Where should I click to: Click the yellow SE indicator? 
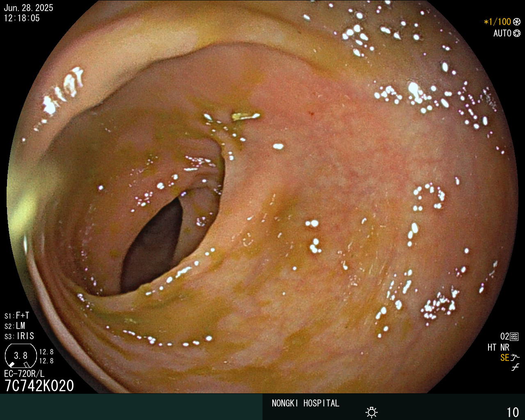click(x=504, y=358)
